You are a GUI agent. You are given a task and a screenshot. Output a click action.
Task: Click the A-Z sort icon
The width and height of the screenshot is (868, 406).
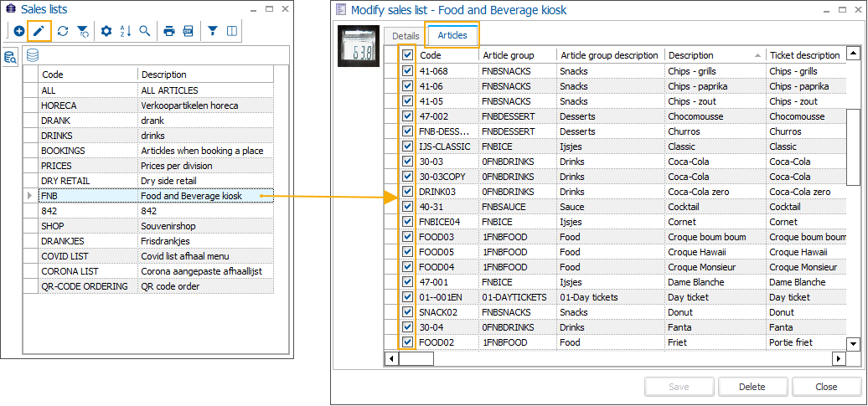(x=126, y=32)
